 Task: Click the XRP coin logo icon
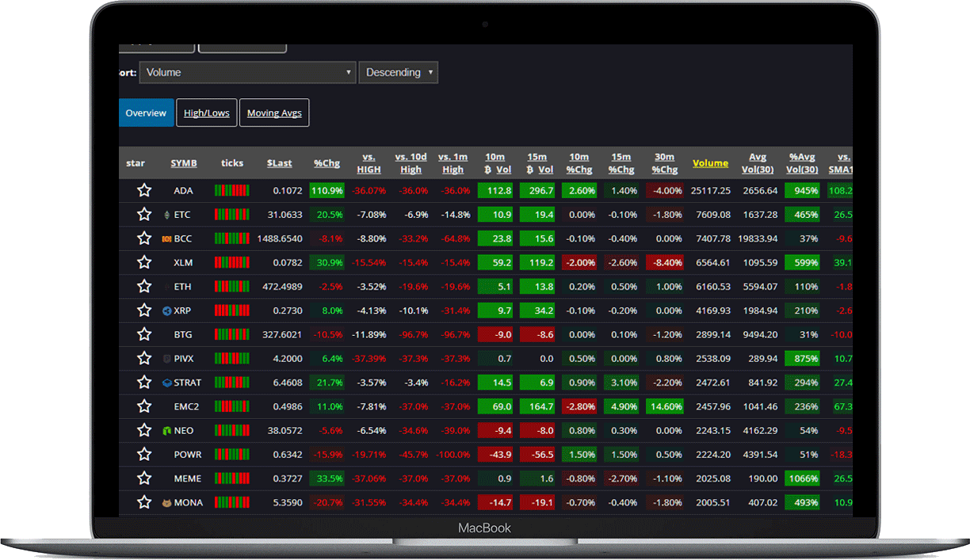pyautogui.click(x=166, y=310)
